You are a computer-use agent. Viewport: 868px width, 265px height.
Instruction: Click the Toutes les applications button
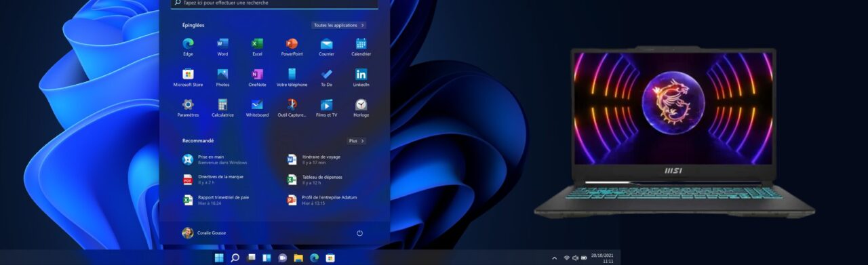pyautogui.click(x=339, y=25)
